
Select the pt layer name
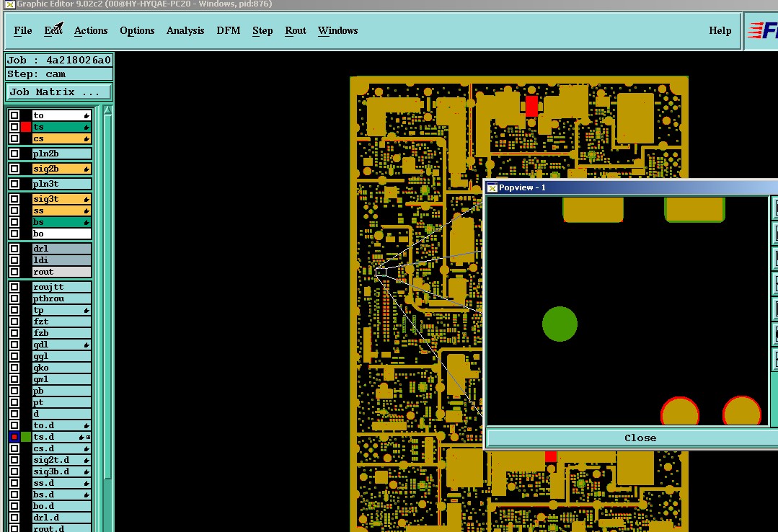coord(61,402)
